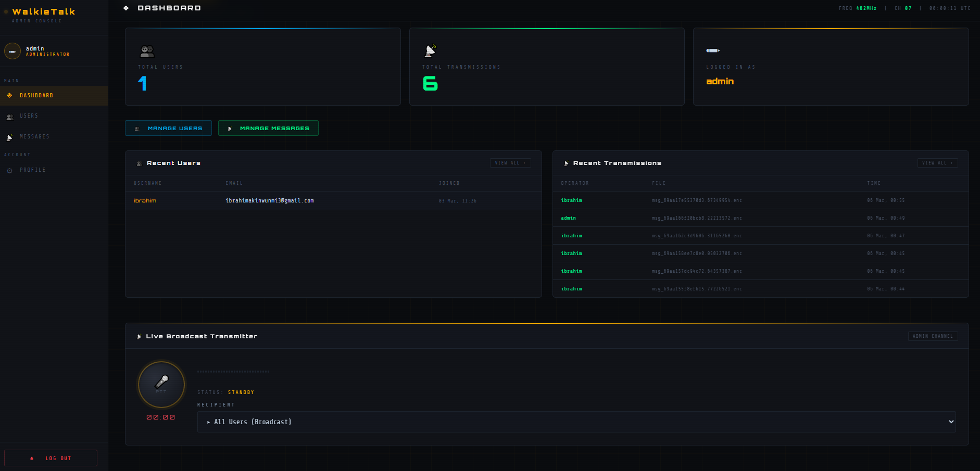Click the UTC clock in header

tap(950, 8)
